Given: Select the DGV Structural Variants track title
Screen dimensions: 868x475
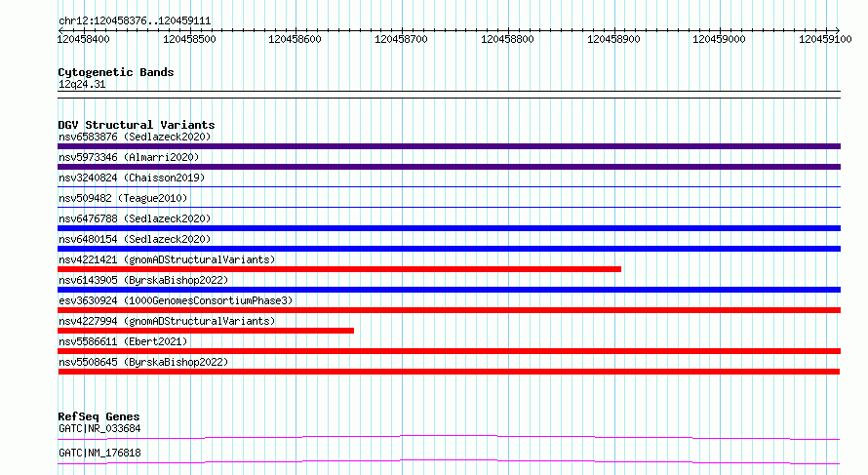Looking at the screenshot, I should [x=137, y=125].
